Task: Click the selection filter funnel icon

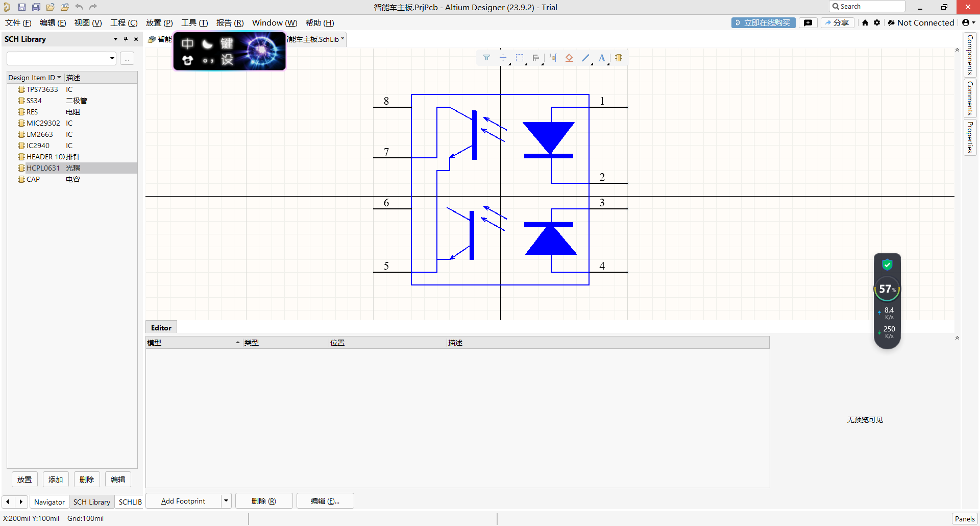Action: pos(486,58)
